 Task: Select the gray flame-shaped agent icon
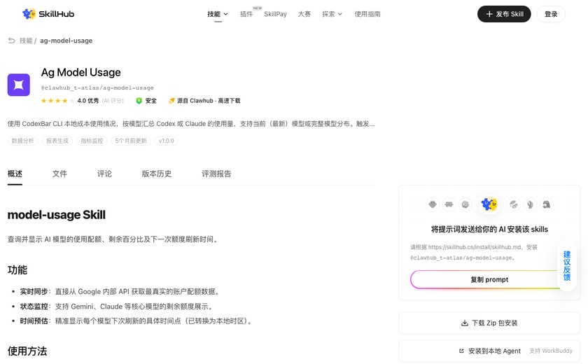click(x=530, y=204)
